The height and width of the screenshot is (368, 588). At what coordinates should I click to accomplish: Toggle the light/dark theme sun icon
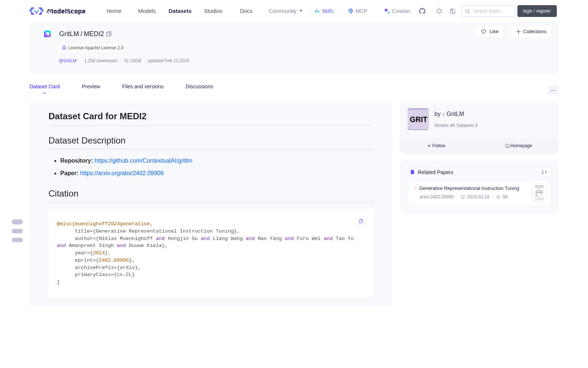click(439, 11)
